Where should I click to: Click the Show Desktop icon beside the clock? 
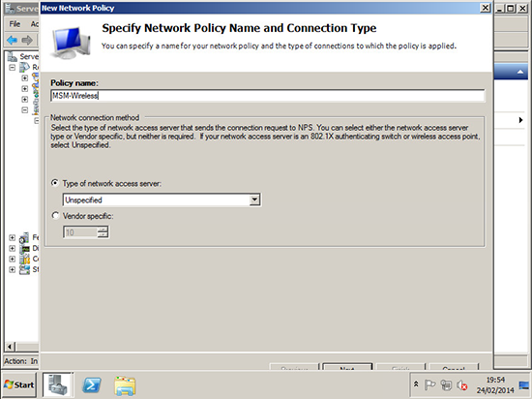[x=523, y=385]
